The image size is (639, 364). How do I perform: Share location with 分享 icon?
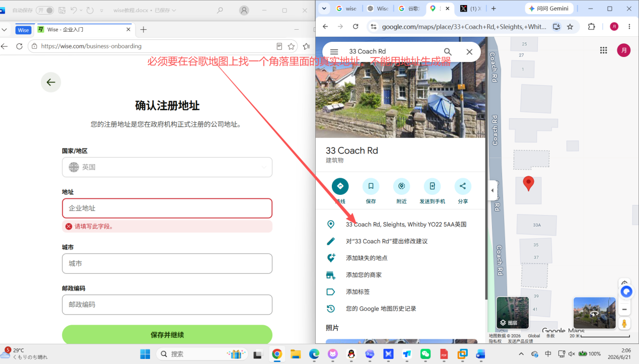[x=463, y=186]
